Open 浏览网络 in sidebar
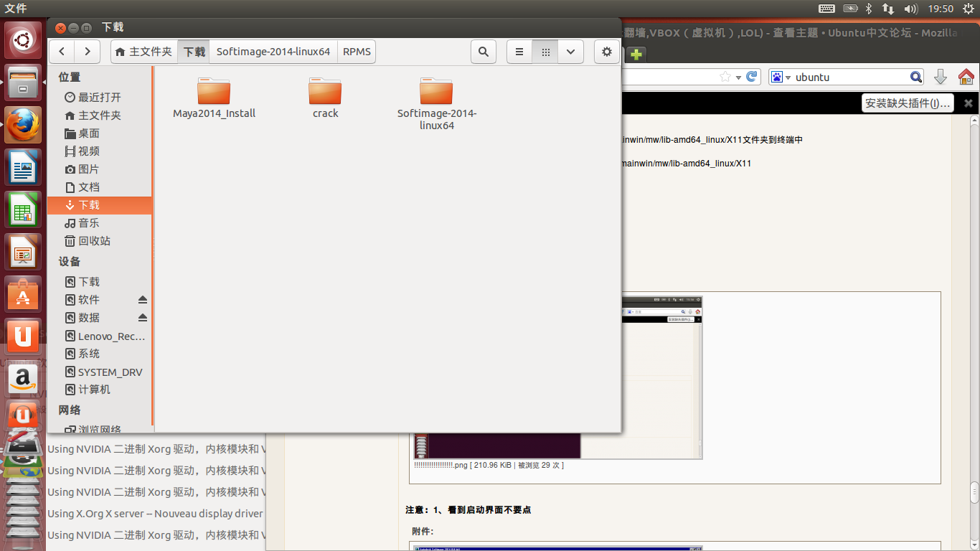 point(100,429)
